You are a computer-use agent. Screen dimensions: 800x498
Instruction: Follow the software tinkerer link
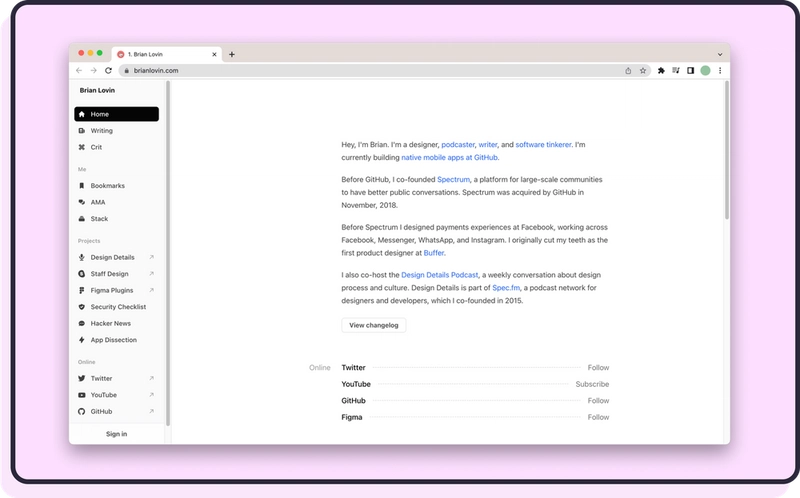click(543, 144)
